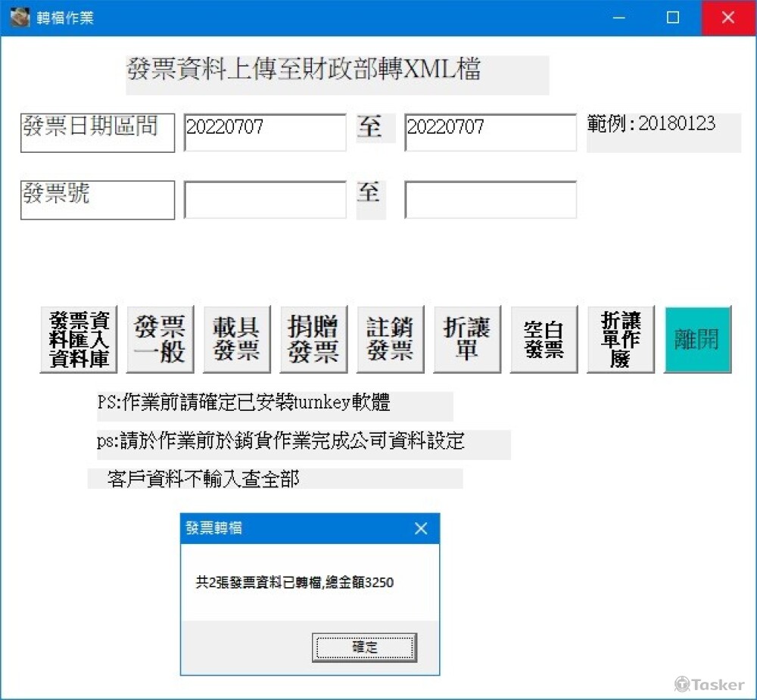Click the 至 label between date fields
This screenshot has width=757, height=700.
(369, 127)
